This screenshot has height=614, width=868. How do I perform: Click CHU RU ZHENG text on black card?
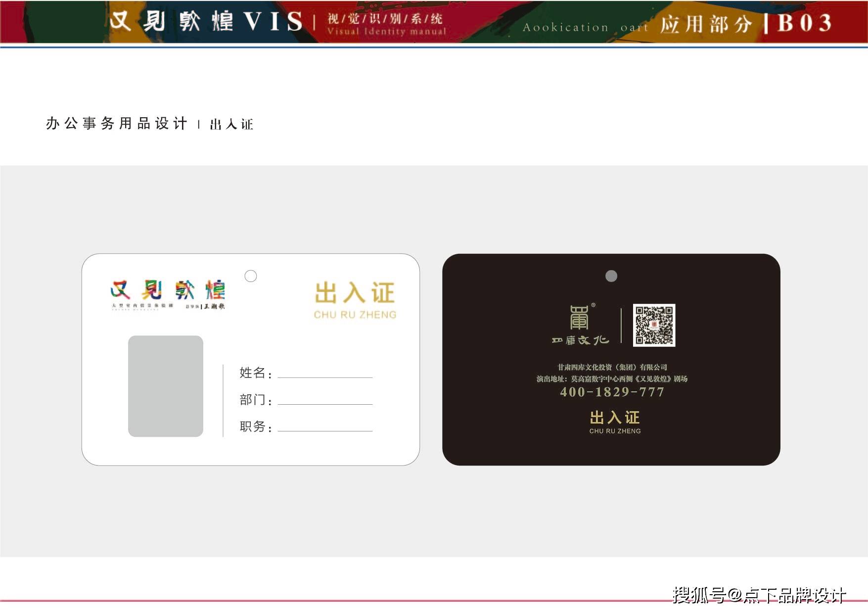615,431
